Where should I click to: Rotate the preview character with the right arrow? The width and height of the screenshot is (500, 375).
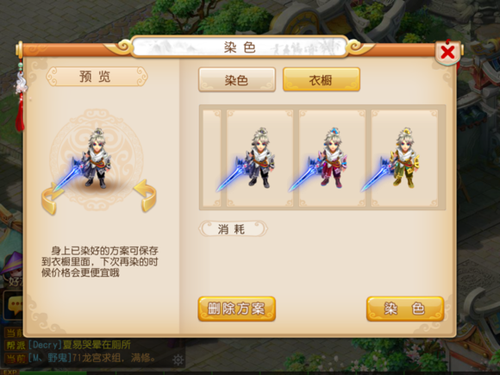145,196
